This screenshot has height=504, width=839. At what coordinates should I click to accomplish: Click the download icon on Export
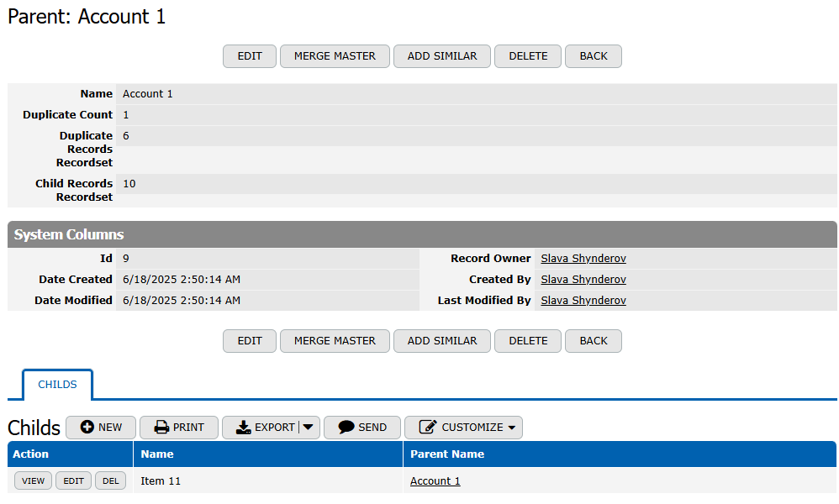pos(244,428)
